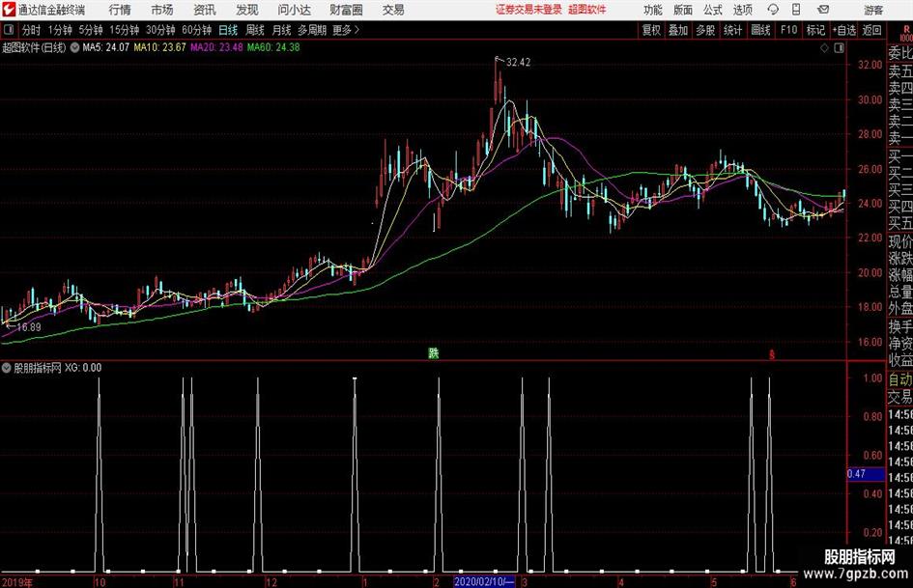This screenshot has width=913, height=588.
Task: Open the 功能 menu
Action: coord(653,10)
